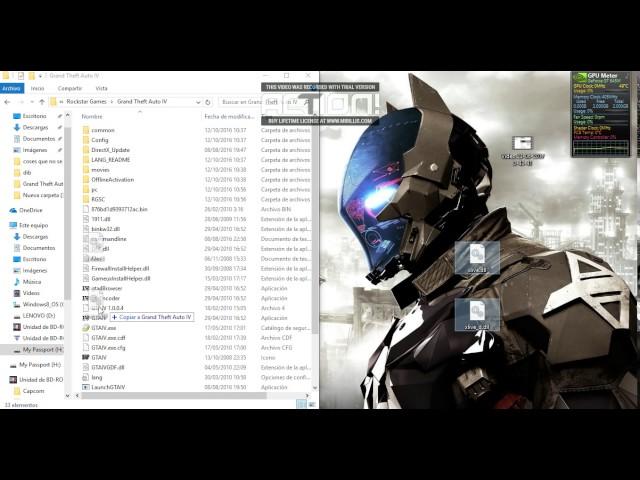Select the movies folder
This screenshot has height=480, width=640.
pos(100,170)
